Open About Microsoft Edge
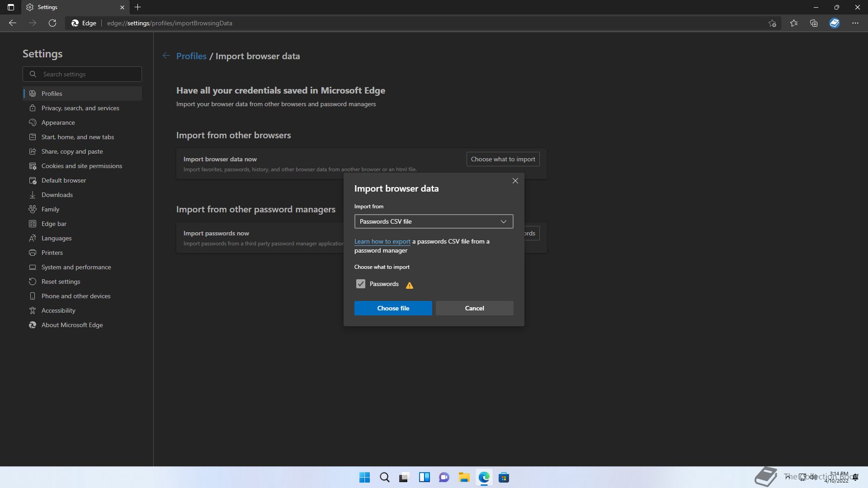Screen dimensions: 868x488 point(82,325)
